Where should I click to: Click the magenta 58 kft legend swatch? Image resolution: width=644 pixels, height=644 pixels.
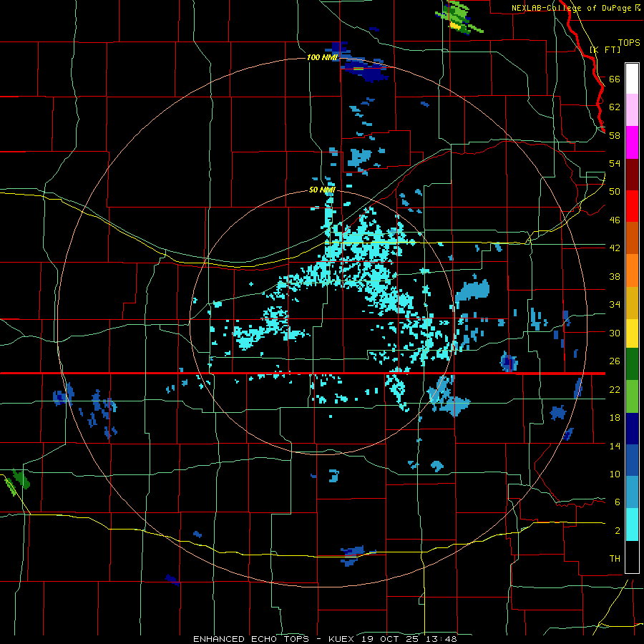(x=632, y=142)
